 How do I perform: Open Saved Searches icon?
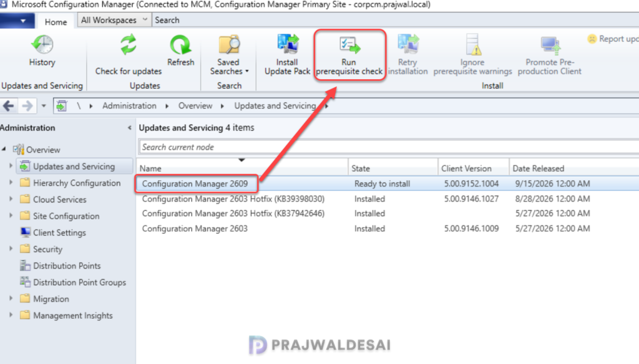click(x=229, y=45)
